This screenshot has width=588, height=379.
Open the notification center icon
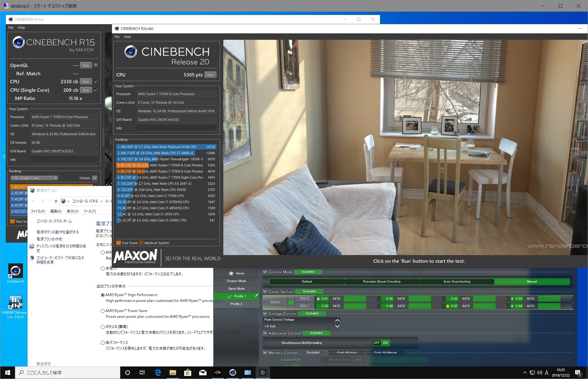pos(578,373)
